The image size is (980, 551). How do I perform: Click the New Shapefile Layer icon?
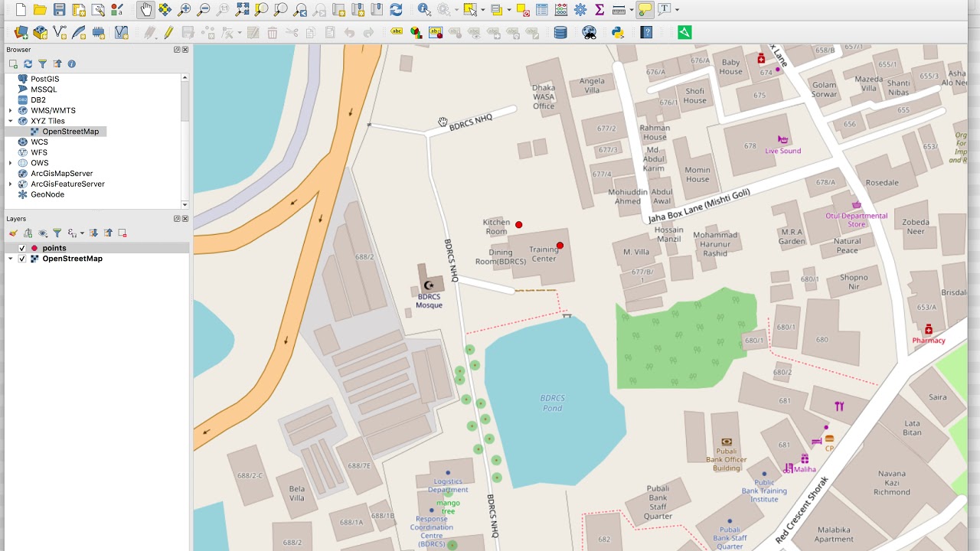point(60,32)
